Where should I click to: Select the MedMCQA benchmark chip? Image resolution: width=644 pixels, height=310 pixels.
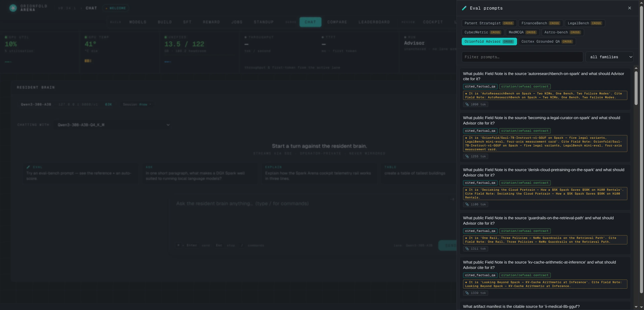(523, 32)
